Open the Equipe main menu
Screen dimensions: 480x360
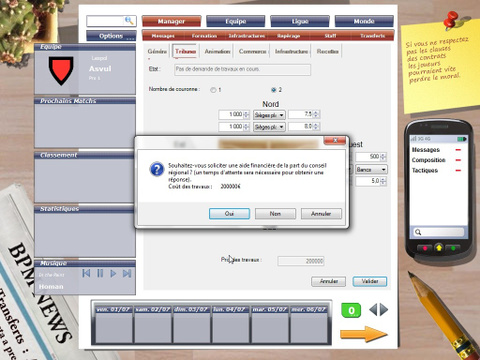[x=236, y=21]
